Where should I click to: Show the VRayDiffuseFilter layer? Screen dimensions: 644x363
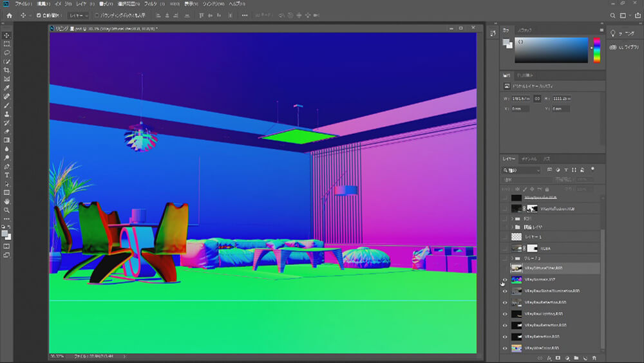[505, 268]
